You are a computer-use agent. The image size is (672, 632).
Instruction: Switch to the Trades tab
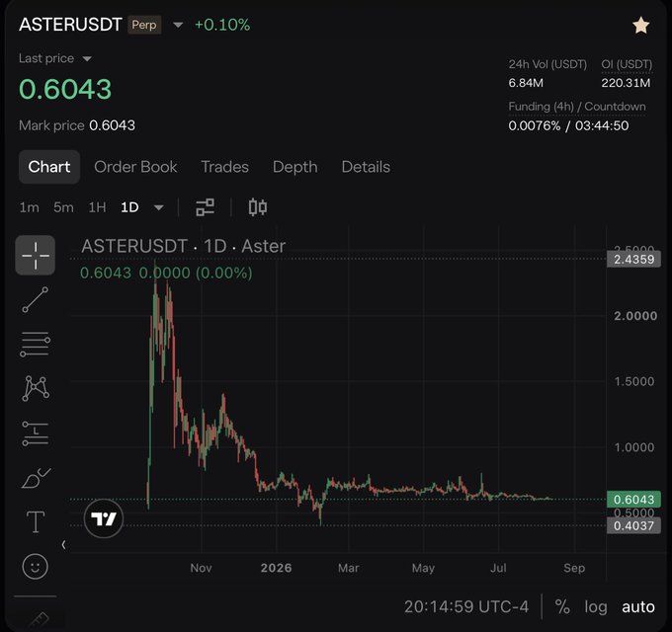[x=224, y=167]
